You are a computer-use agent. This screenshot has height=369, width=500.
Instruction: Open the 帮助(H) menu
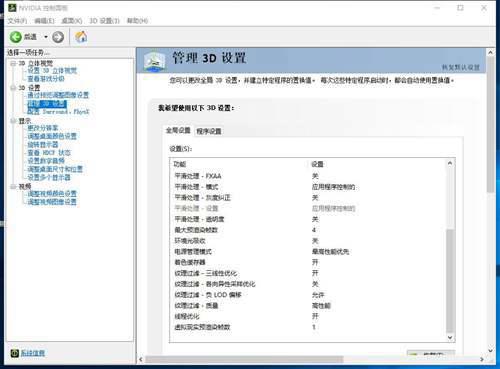137,21
